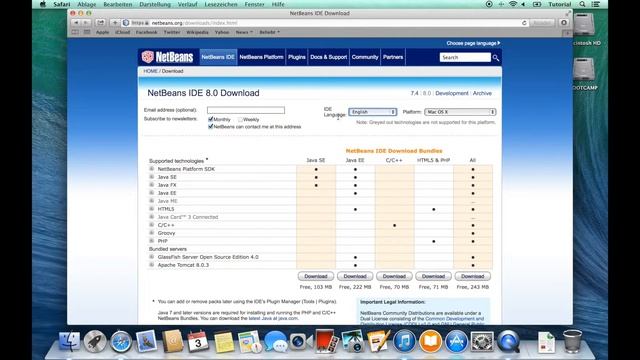The height and width of the screenshot is (360, 640).
Task: Open Finder from the Dock
Action: [x=69, y=341]
